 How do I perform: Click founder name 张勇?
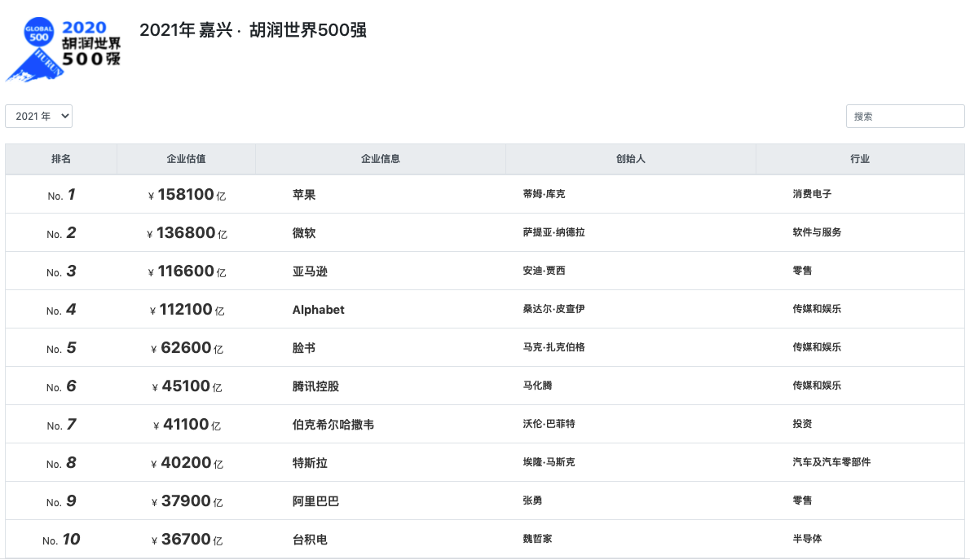pyautogui.click(x=532, y=501)
